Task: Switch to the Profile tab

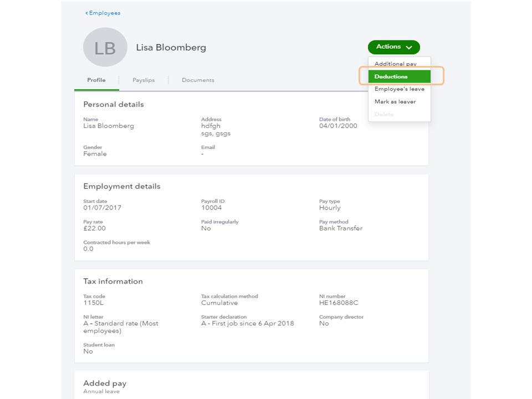Action: (96, 80)
